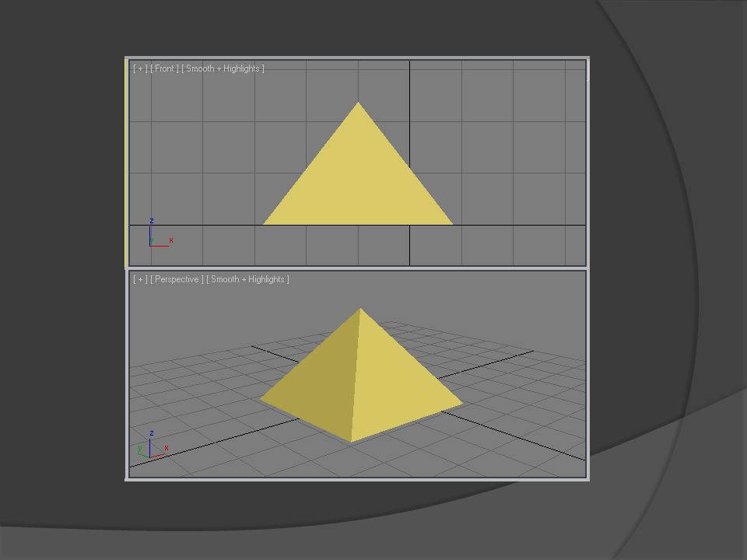
Task: Open the Front viewport [+] general menu
Action: 140,68
